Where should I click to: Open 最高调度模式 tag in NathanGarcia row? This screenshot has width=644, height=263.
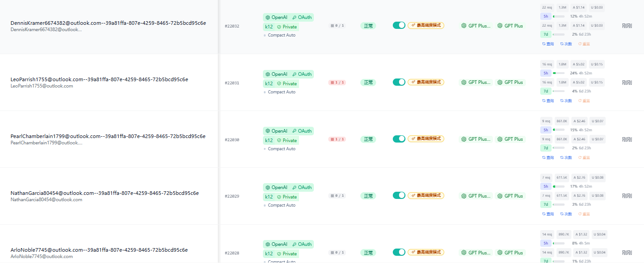click(426, 196)
